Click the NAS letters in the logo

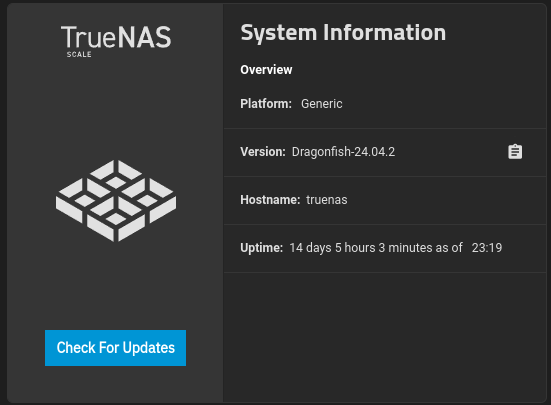(x=144, y=37)
